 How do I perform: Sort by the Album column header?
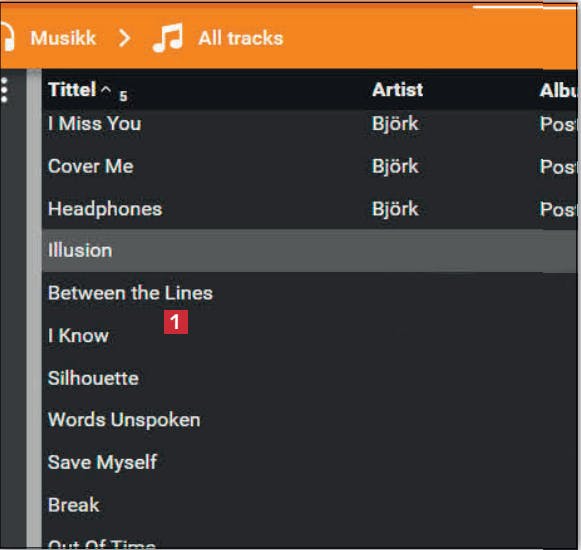(x=558, y=90)
